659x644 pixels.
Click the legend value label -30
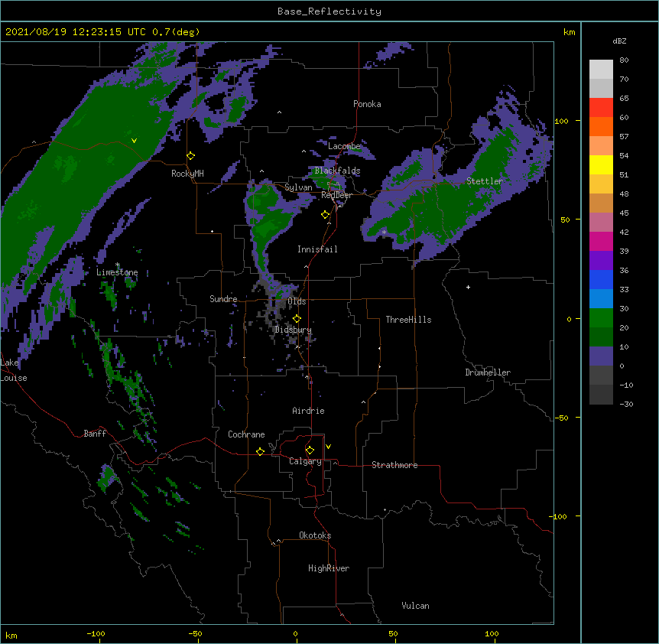pyautogui.click(x=626, y=404)
